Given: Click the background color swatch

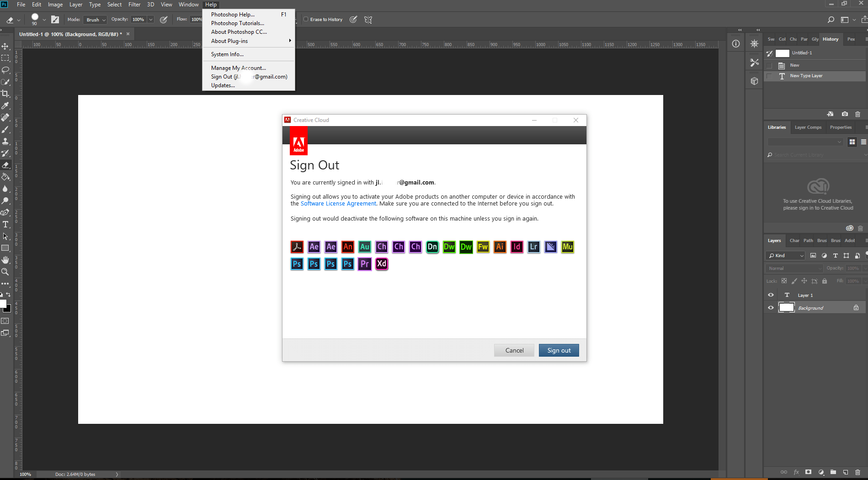Looking at the screenshot, I should 8,309.
